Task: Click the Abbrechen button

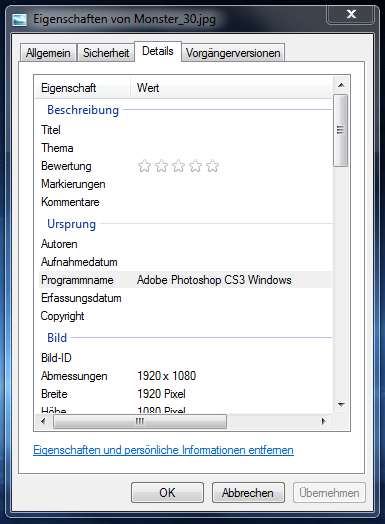Action: coord(248,492)
